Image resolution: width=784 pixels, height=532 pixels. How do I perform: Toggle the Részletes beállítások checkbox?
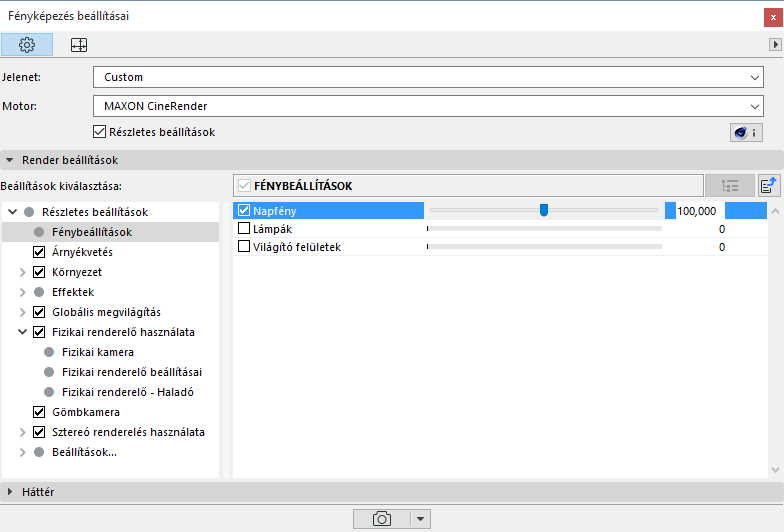100,132
